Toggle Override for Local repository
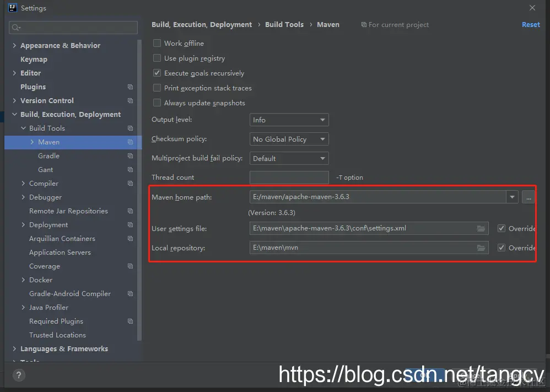This screenshot has height=392, width=550. pyautogui.click(x=502, y=248)
